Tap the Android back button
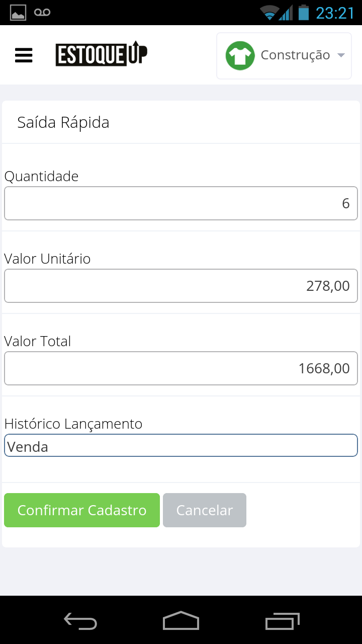Screen dimensions: 362x644 pos(80,622)
